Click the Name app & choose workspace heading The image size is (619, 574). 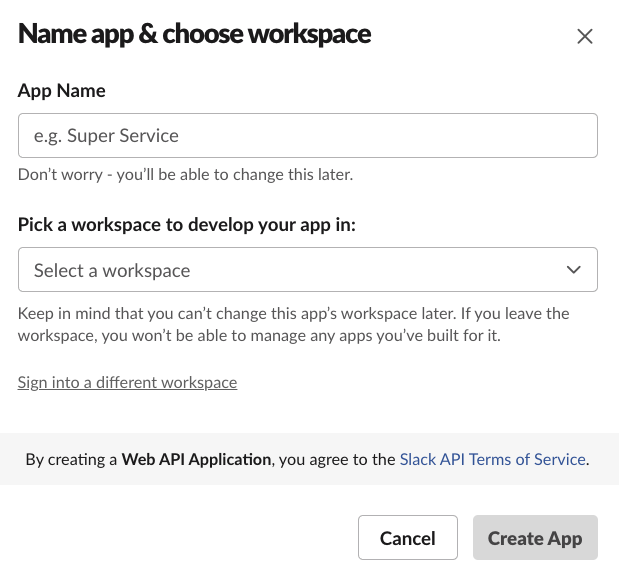194,34
